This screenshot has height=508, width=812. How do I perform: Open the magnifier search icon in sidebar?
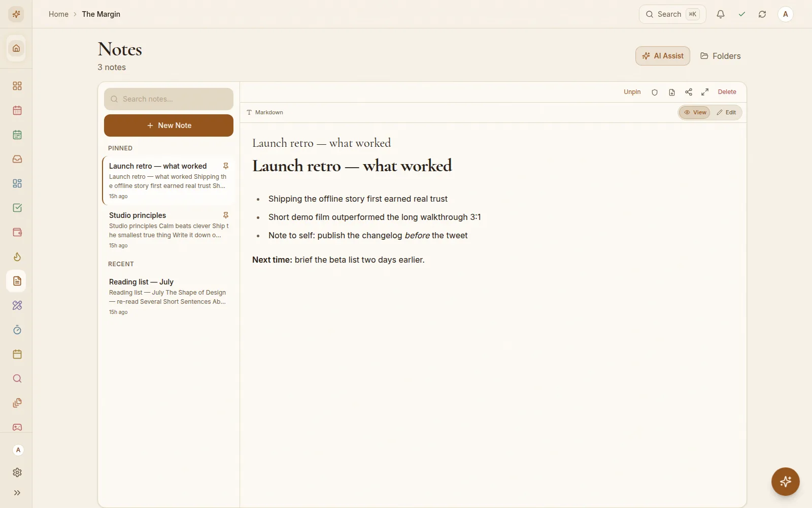click(x=17, y=378)
